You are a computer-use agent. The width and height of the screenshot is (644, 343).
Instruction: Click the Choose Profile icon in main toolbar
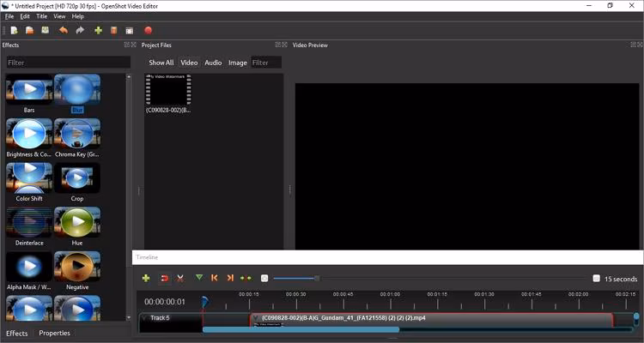[113, 30]
